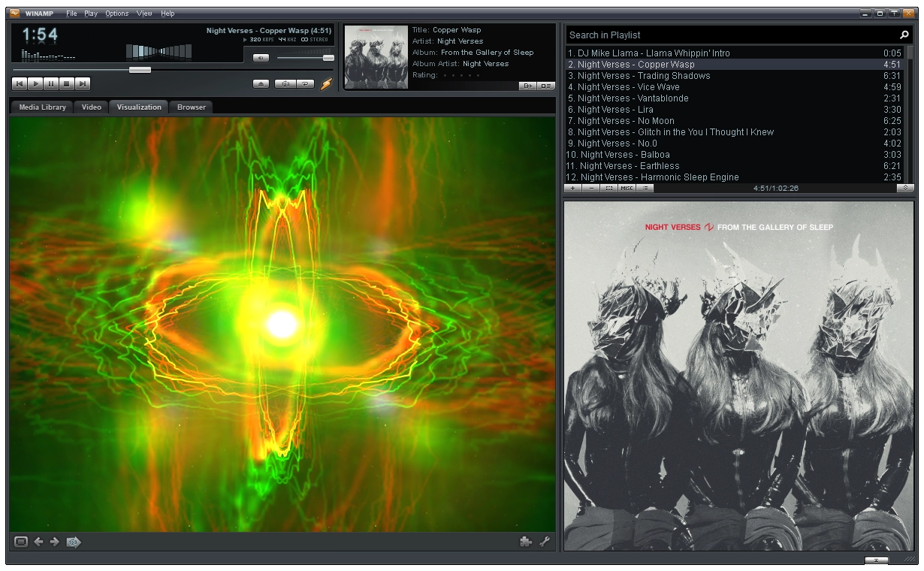Select DJ Mike Llama - Llama Whippin' Intro
The height and width of the screenshot is (571, 924).
pos(735,53)
